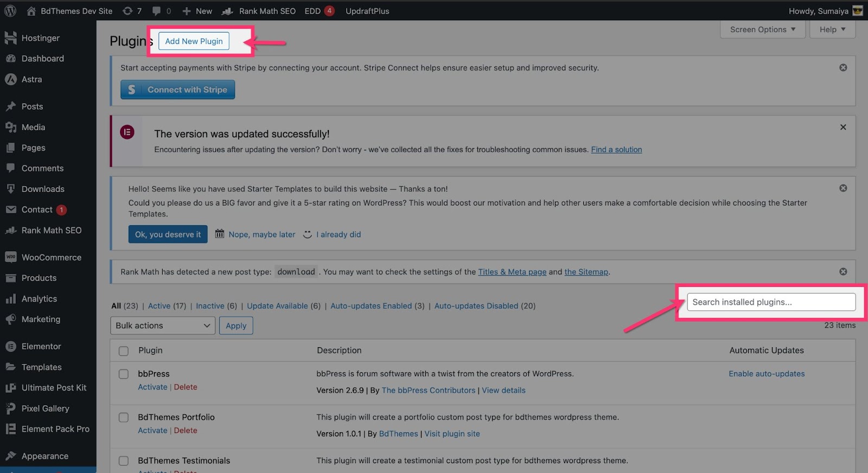
Task: Delete the BdThemes Portfolio plugin
Action: click(186, 430)
